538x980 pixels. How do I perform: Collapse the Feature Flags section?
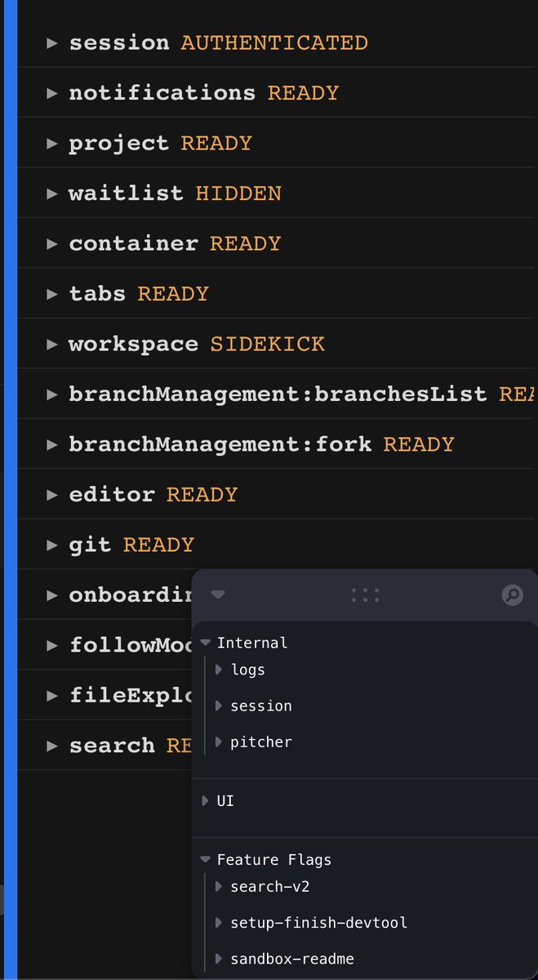coord(206,860)
